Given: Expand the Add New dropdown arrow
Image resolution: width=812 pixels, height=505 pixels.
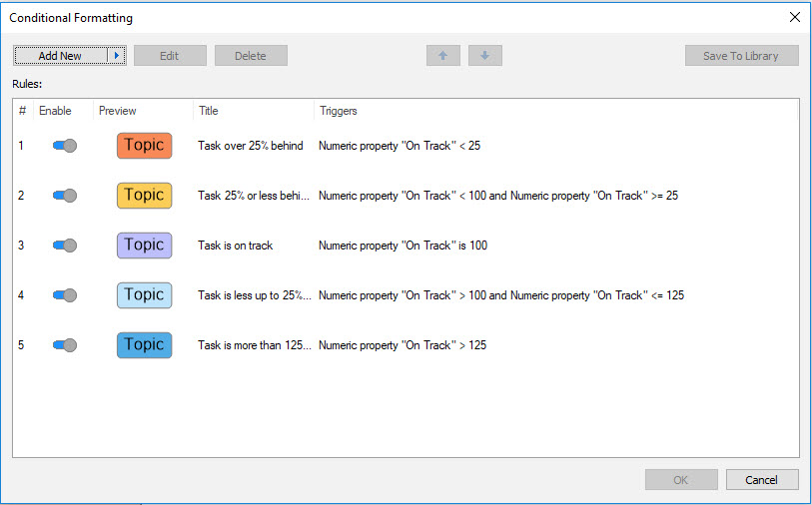Looking at the screenshot, I should [x=116, y=56].
